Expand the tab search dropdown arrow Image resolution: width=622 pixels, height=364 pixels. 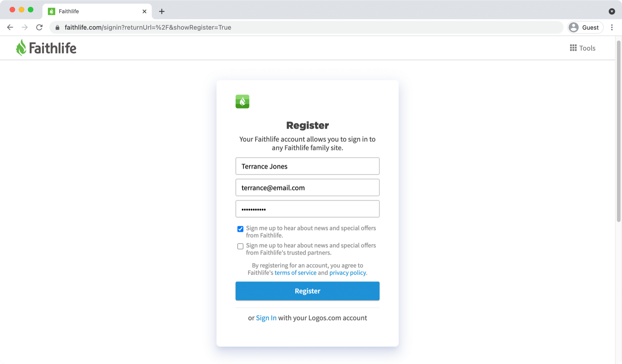612,11
